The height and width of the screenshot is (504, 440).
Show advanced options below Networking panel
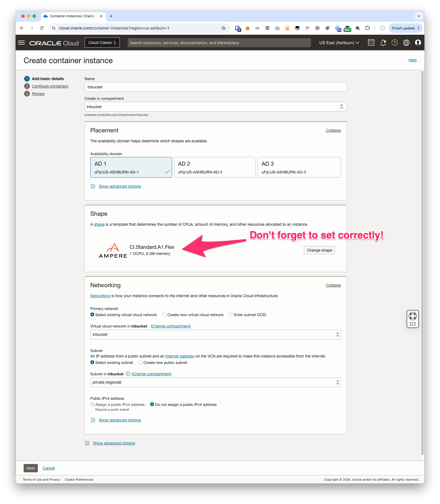coord(114,443)
